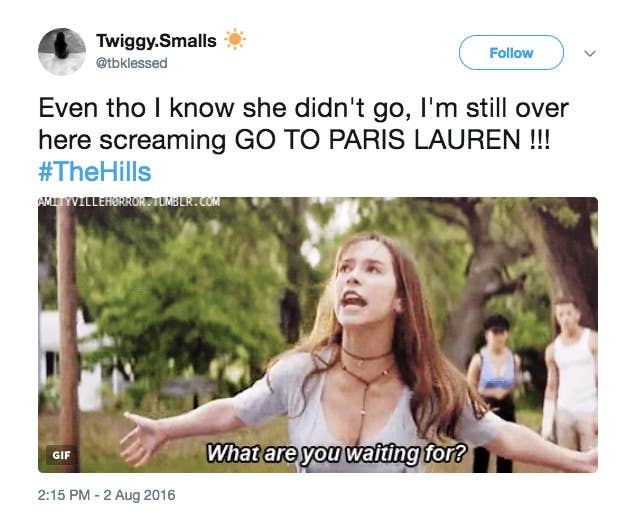
Task: Open the #TheHills hashtag
Action: coord(95,172)
